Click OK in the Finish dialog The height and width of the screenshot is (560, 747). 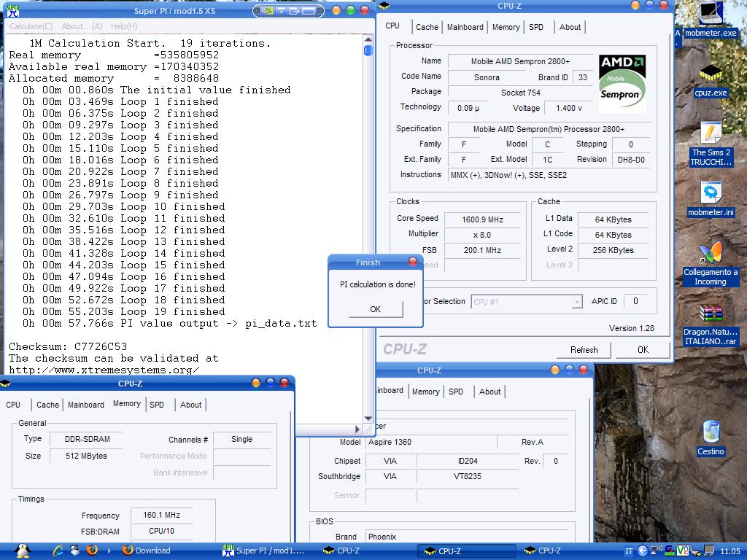[376, 309]
